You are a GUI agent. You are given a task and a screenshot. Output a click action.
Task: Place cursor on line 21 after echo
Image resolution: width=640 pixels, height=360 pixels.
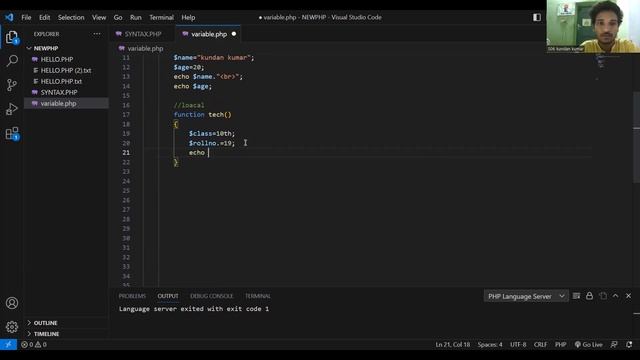[x=208, y=153]
